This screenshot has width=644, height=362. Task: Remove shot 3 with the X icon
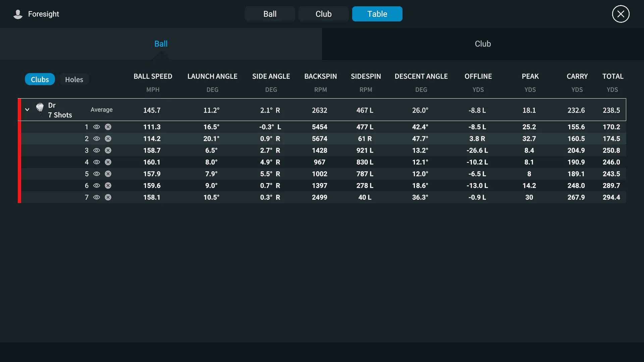point(108,150)
